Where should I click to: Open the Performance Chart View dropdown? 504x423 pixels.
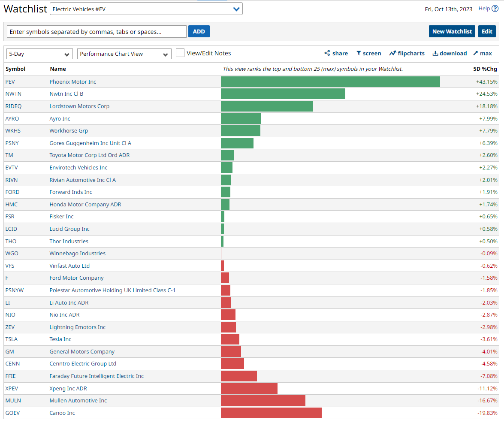tap(124, 54)
